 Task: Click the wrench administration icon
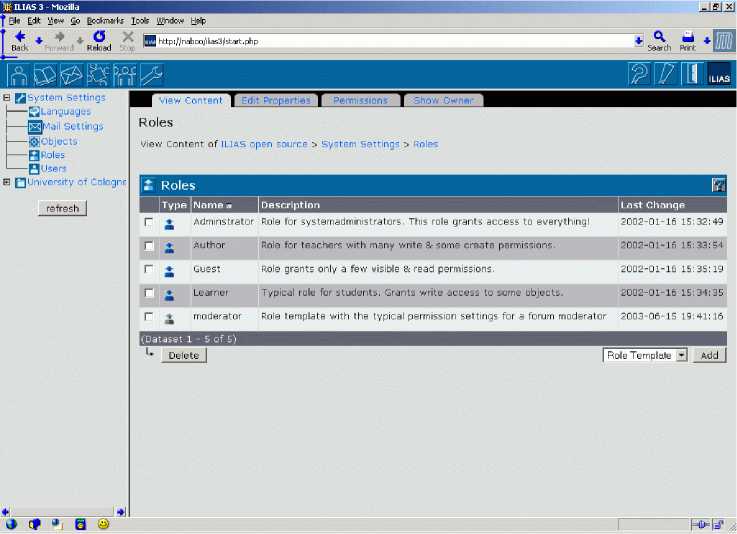151,75
